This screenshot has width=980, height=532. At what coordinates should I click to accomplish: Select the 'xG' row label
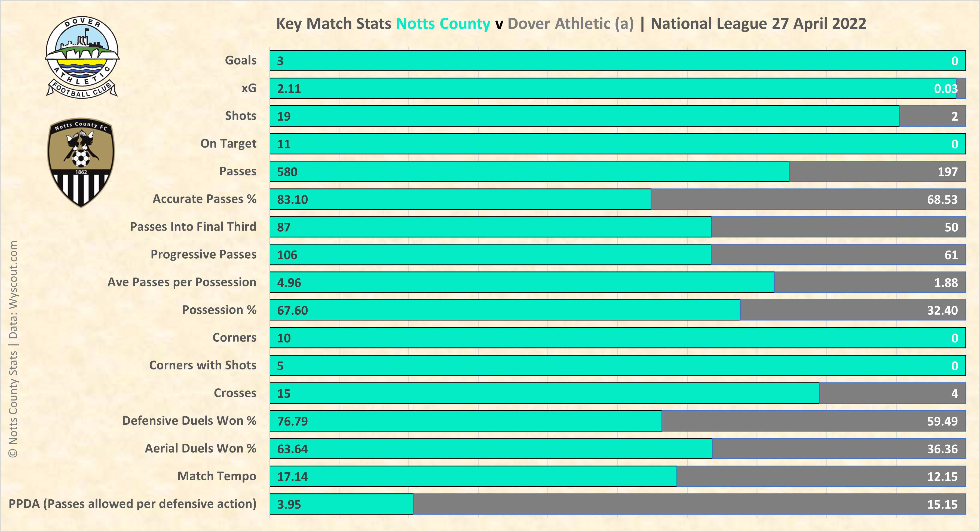tap(249, 88)
